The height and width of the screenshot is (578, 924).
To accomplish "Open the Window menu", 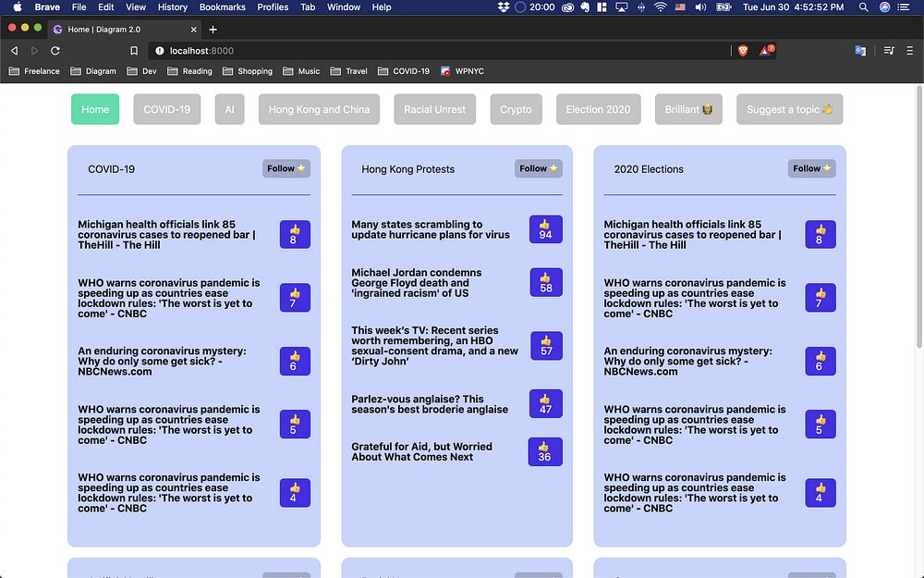I will point(344,7).
